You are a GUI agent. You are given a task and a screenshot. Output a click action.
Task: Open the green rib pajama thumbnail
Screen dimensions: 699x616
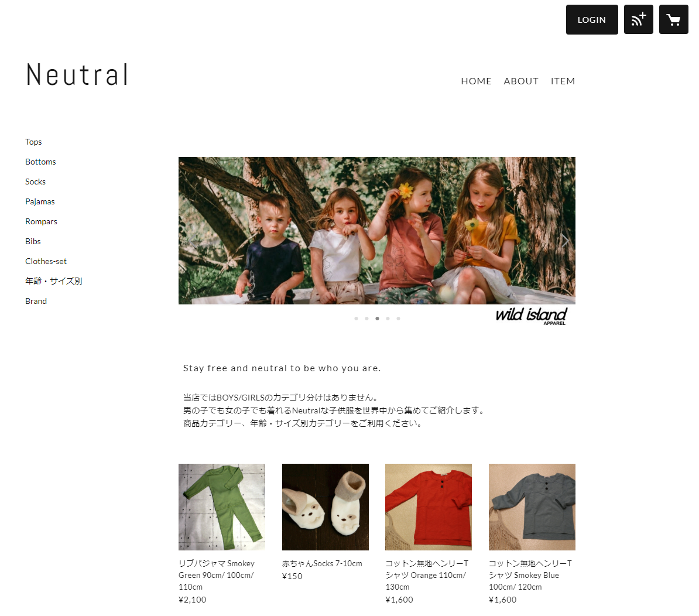[221, 507]
